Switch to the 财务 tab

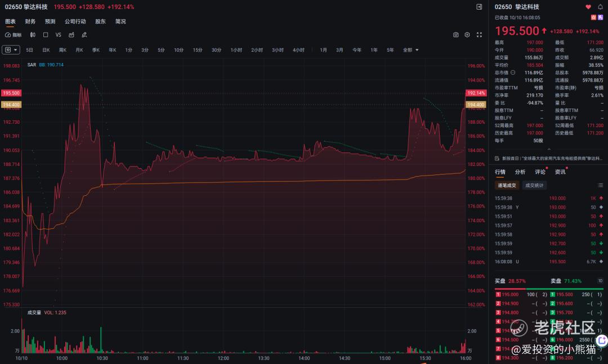tap(30, 21)
